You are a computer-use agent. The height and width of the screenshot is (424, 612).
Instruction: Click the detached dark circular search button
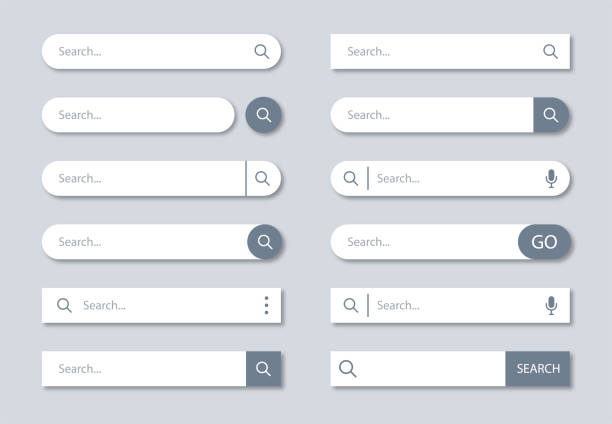click(x=264, y=115)
